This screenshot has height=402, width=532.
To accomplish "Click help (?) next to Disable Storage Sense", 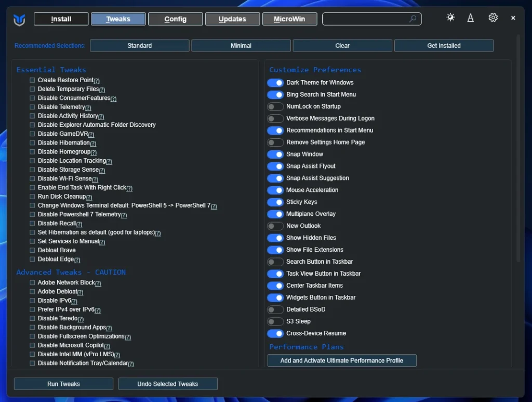I will 102,171.
